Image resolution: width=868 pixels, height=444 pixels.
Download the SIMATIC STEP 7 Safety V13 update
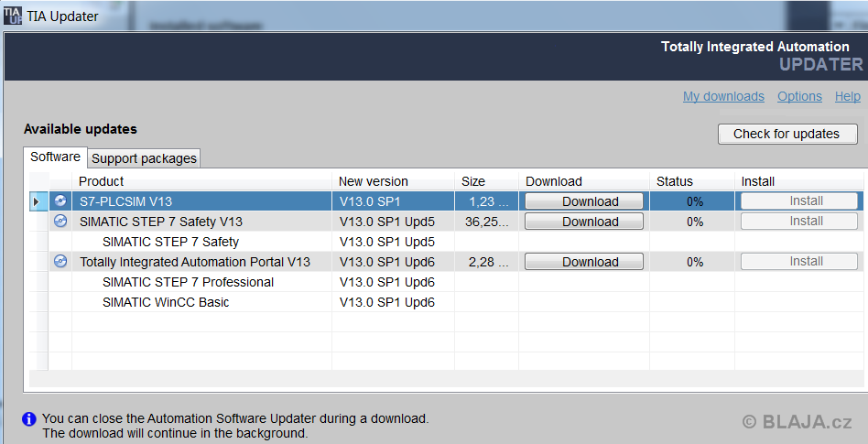click(584, 222)
